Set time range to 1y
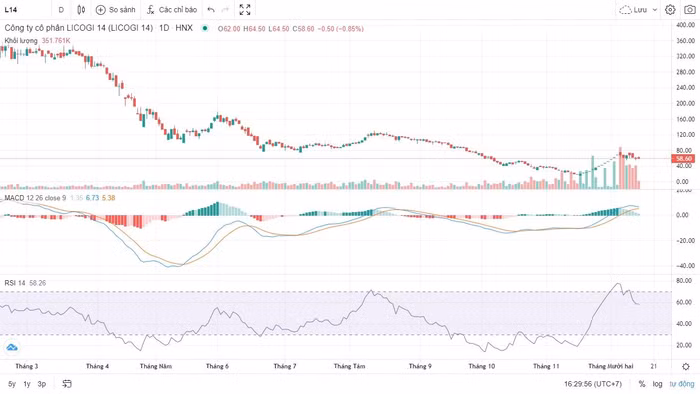 pos(27,384)
